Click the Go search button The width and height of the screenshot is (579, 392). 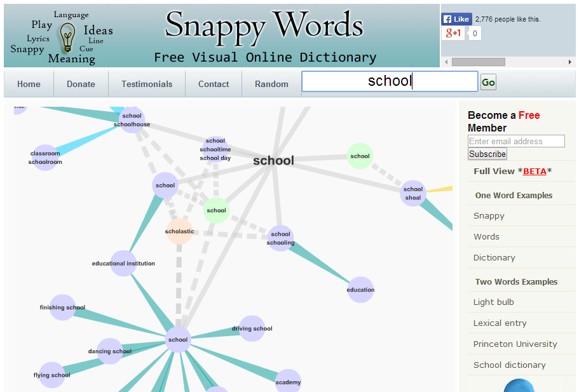point(487,81)
